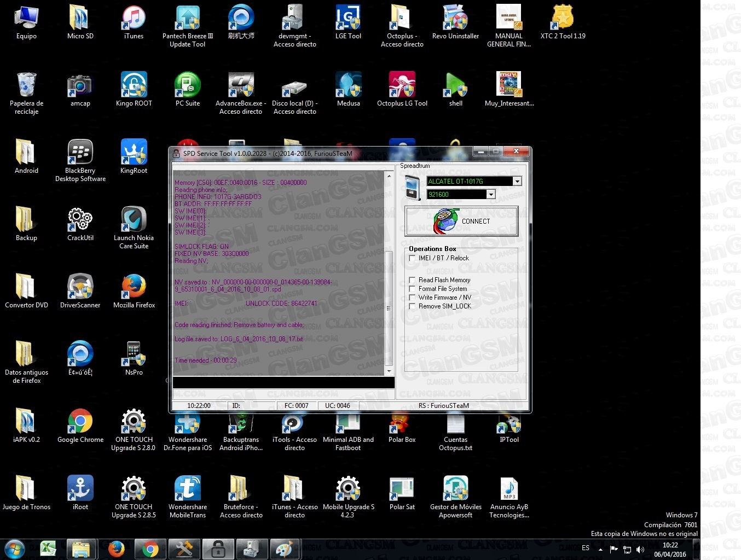Screen dimensions: 741x560
Task: Select the Mozilla Firefox desktop icon
Action: (x=134, y=292)
